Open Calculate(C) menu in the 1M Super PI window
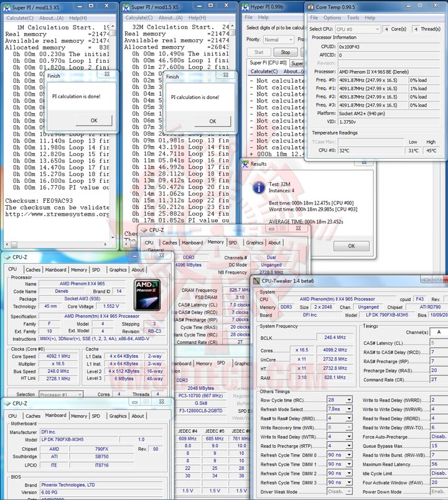This screenshot has width=448, height=500. 20,18
